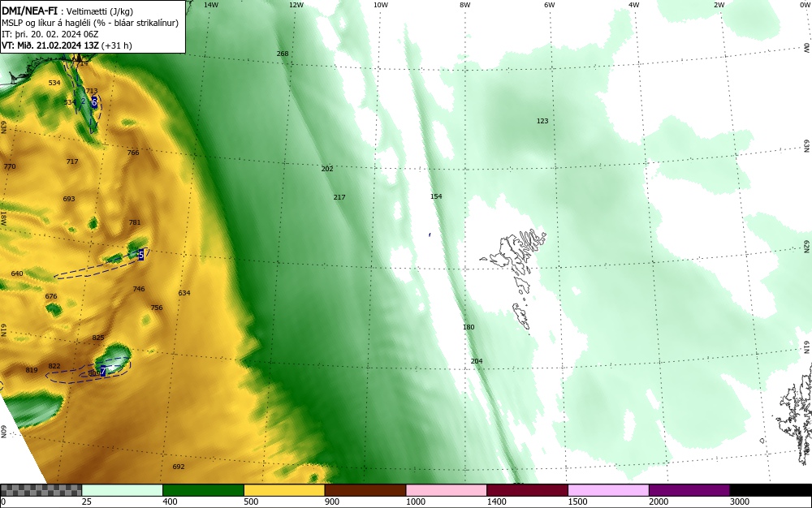Click the CAPE value 717

(x=72, y=162)
